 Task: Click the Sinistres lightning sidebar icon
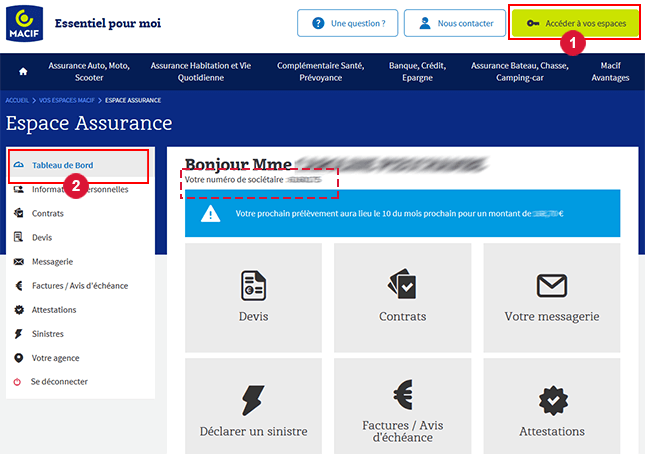click(19, 334)
